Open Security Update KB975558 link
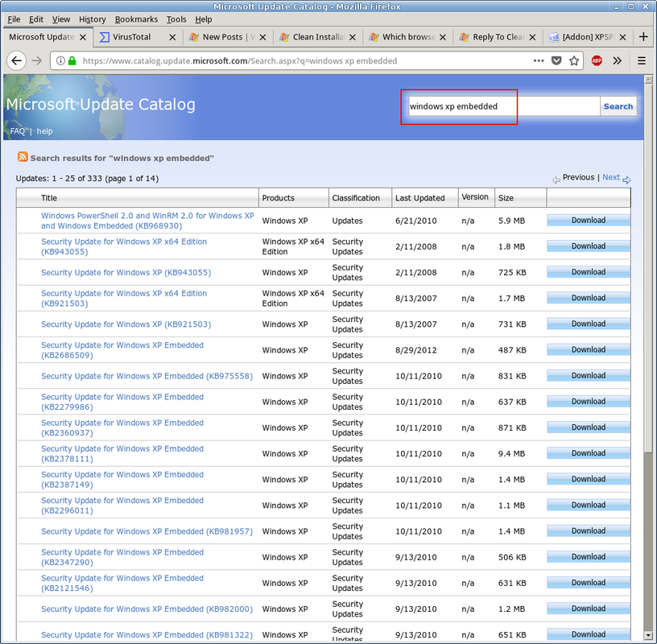This screenshot has width=657, height=644. pyautogui.click(x=147, y=376)
